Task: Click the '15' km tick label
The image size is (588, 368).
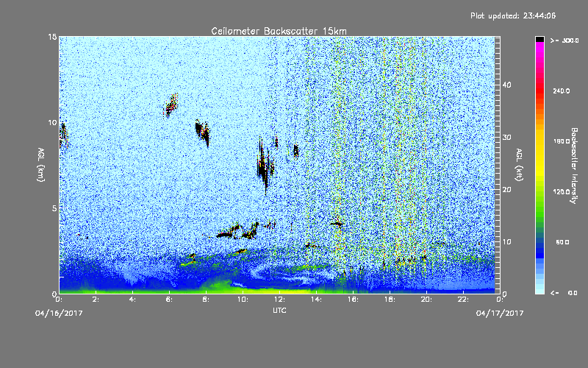Action: [52, 37]
